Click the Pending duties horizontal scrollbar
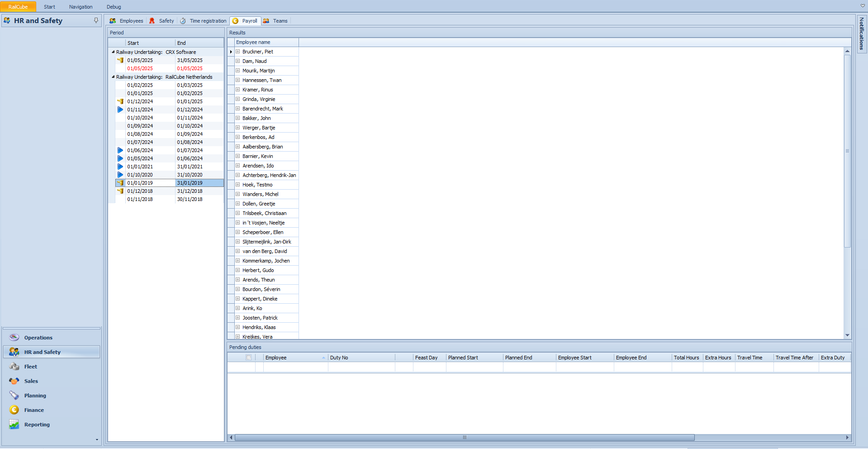 click(x=464, y=437)
